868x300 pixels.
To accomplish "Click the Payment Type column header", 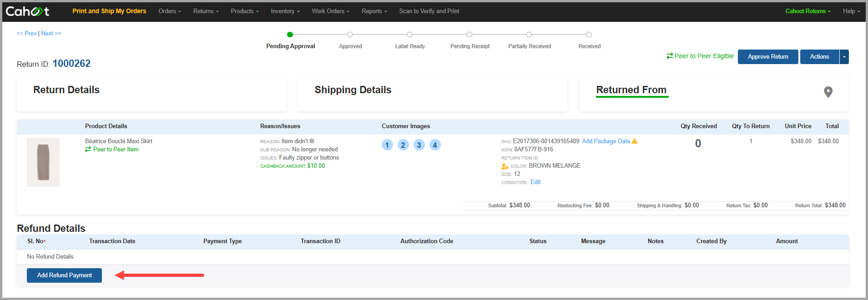I will tap(222, 241).
